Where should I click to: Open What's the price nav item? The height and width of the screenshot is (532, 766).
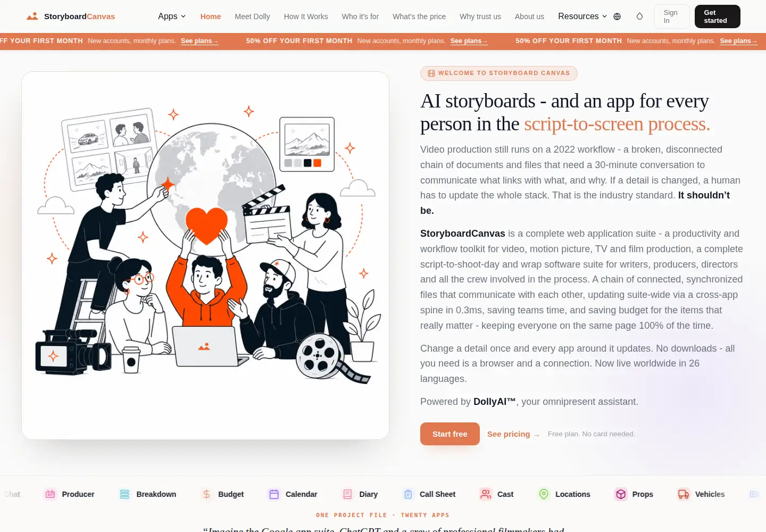coord(419,16)
